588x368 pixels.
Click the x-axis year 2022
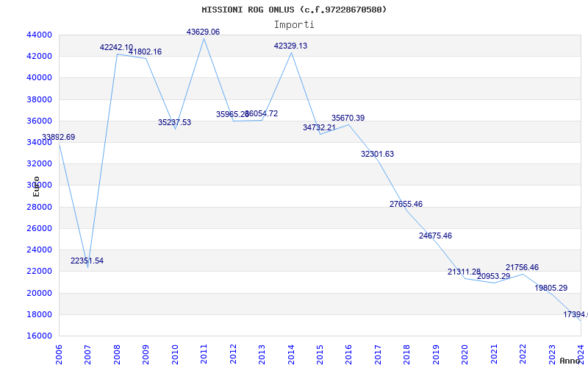click(x=523, y=355)
